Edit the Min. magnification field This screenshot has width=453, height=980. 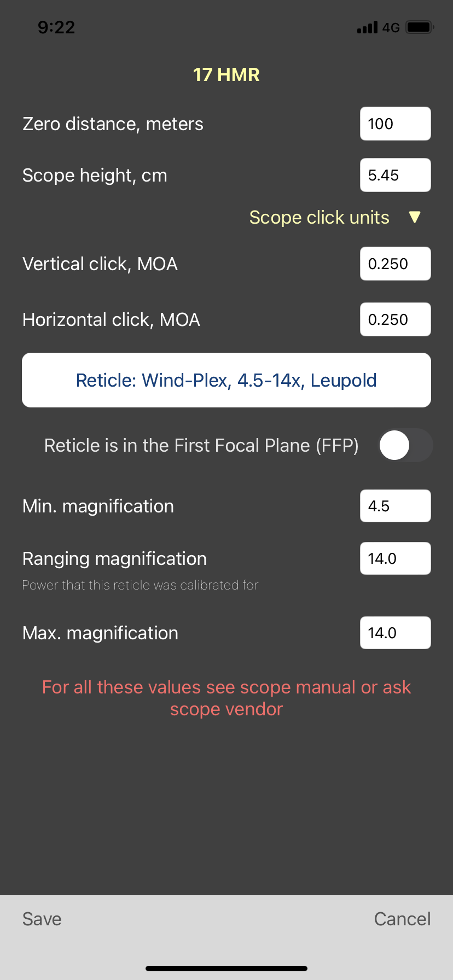coord(396,506)
